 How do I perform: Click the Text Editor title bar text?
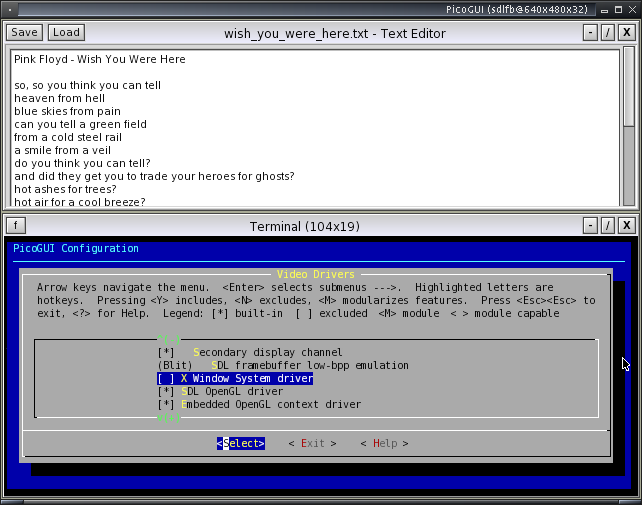(x=335, y=33)
